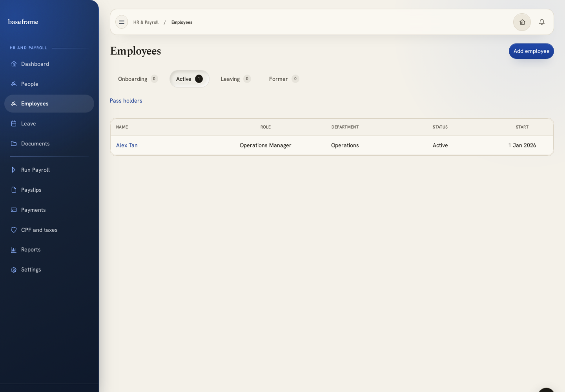Click the Run Payroll play icon
Viewport: 565px width, 392px height.
(x=14, y=170)
